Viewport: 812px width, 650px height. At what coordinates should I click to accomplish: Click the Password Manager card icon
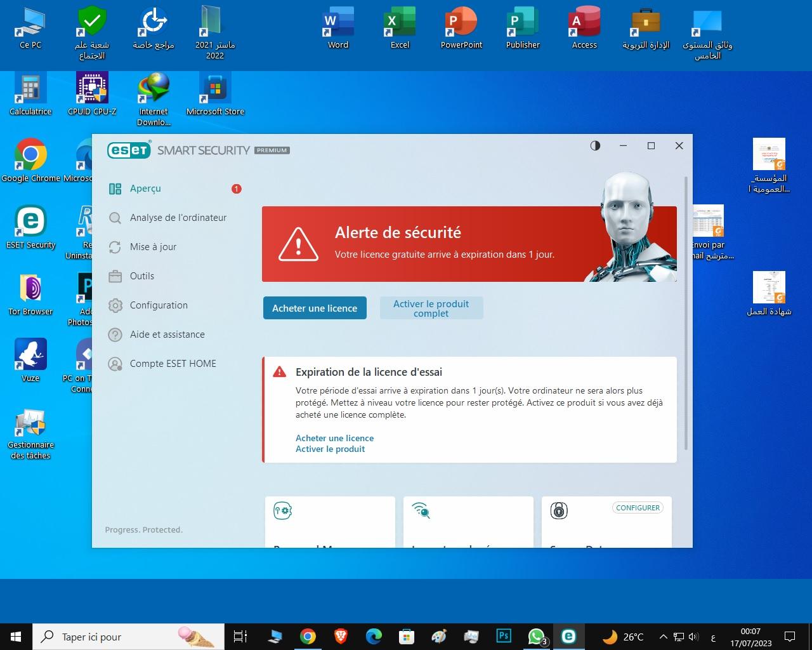(282, 510)
